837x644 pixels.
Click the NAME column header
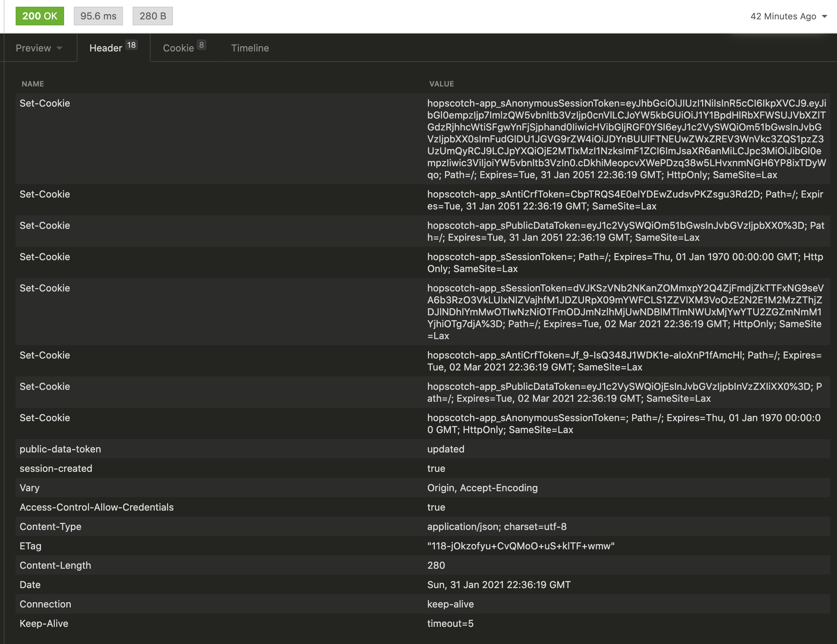[x=32, y=83]
